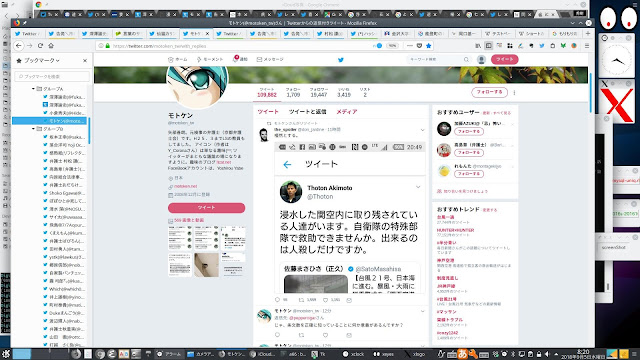Open the three-dot menu beside フォローする
The image size is (640, 360).
tap(514, 93)
